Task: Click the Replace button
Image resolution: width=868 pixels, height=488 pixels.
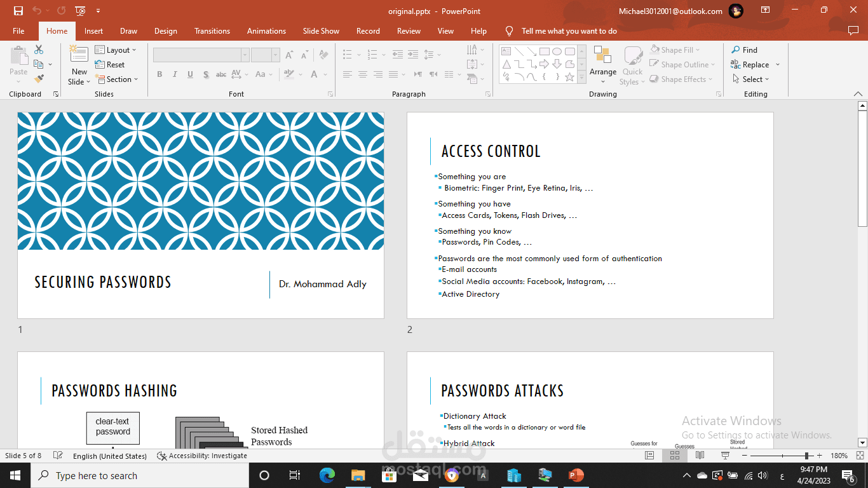Action: (750, 65)
